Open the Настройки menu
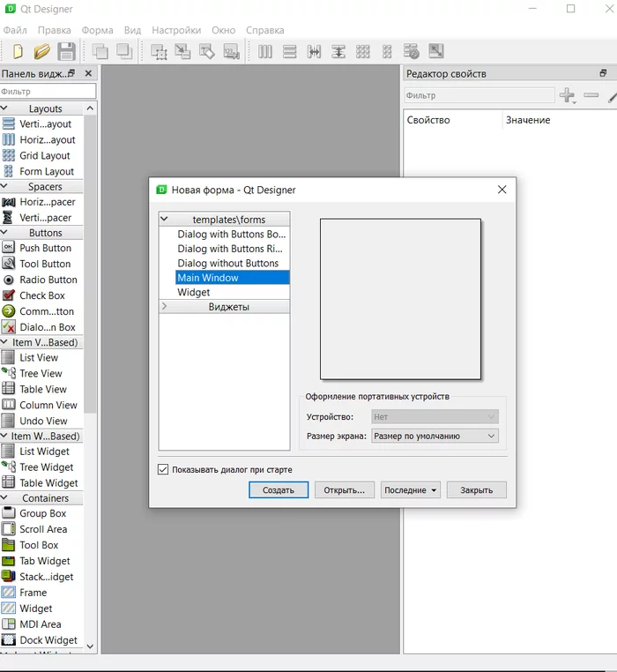Image resolution: width=617 pixels, height=672 pixels. point(176,30)
